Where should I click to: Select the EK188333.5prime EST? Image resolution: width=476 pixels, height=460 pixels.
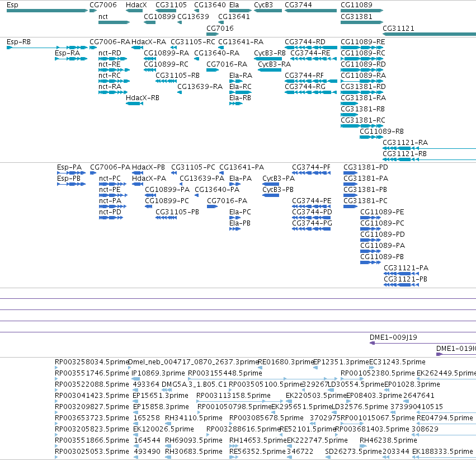pyautogui.click(x=444, y=457)
